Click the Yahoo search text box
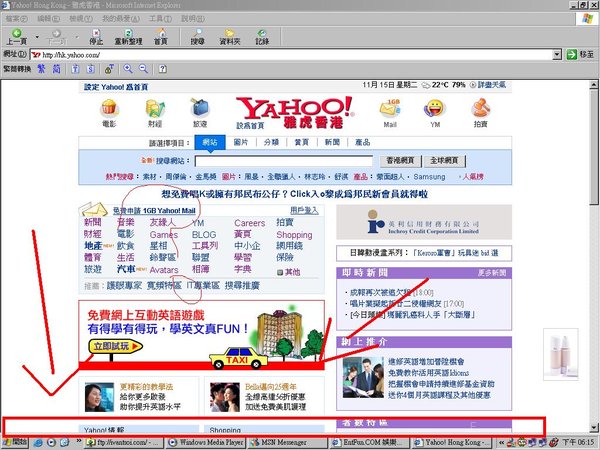The image size is (600, 450). 284,161
